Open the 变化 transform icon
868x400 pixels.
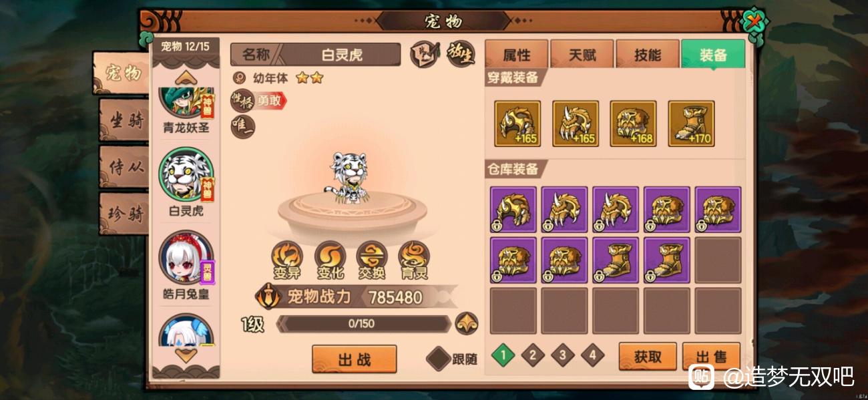click(330, 260)
